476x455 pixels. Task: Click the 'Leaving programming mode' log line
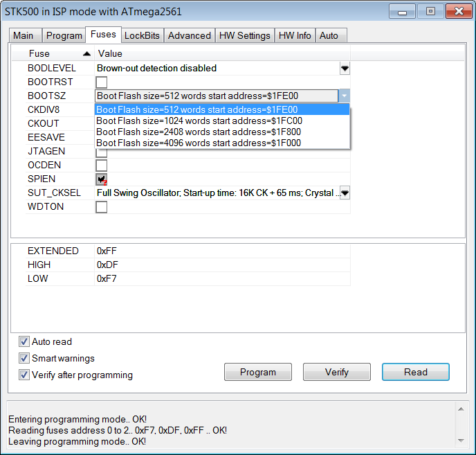point(77,441)
